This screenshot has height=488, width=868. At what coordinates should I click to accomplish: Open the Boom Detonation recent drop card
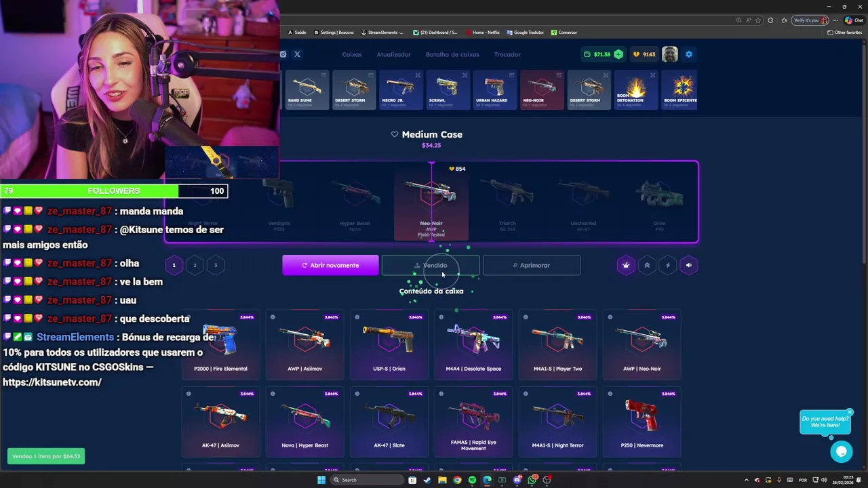(636, 89)
